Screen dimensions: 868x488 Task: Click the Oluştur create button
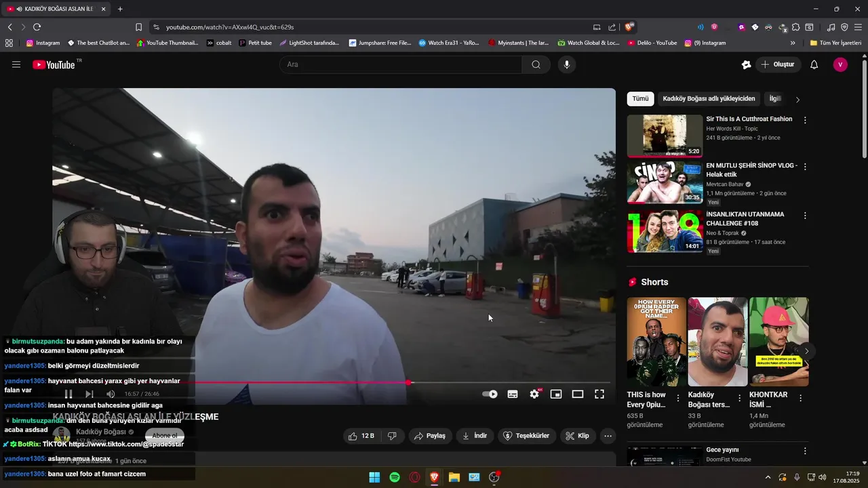(x=778, y=64)
